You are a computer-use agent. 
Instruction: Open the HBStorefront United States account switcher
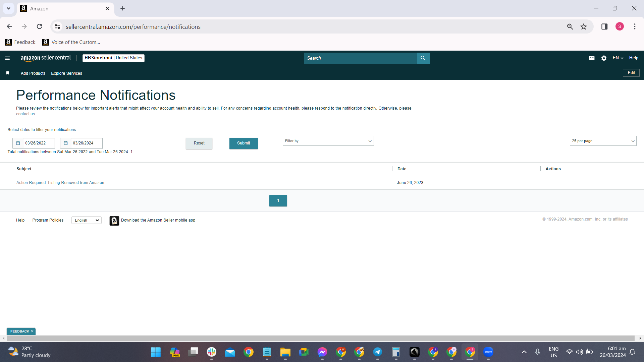point(113,58)
